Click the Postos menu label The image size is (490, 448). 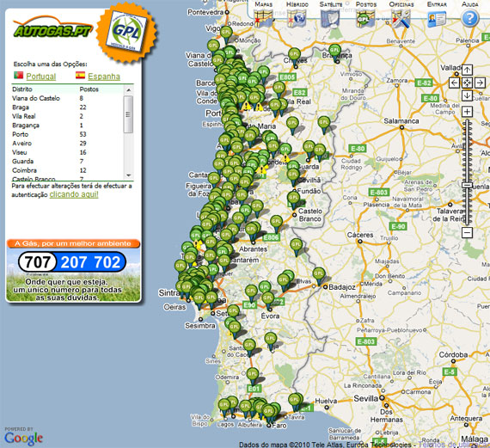point(366,4)
